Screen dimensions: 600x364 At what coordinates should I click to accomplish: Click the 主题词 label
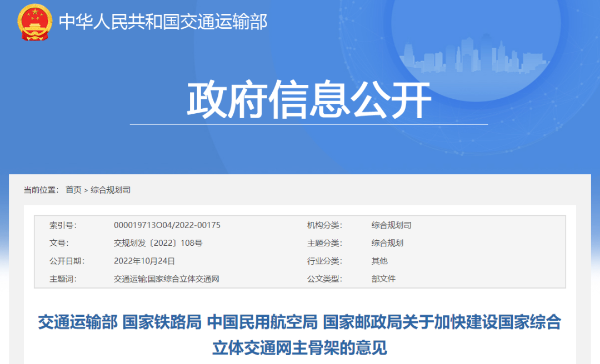pyautogui.click(x=63, y=279)
